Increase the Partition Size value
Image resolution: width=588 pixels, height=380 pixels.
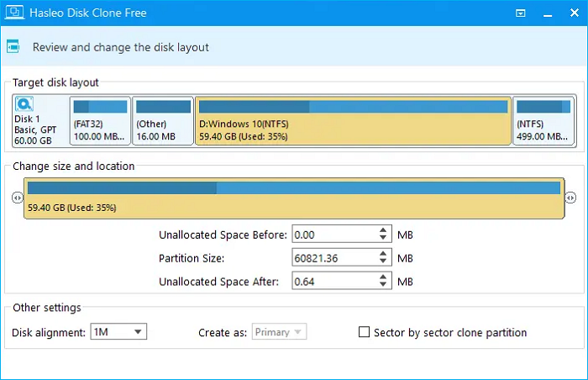383,253
